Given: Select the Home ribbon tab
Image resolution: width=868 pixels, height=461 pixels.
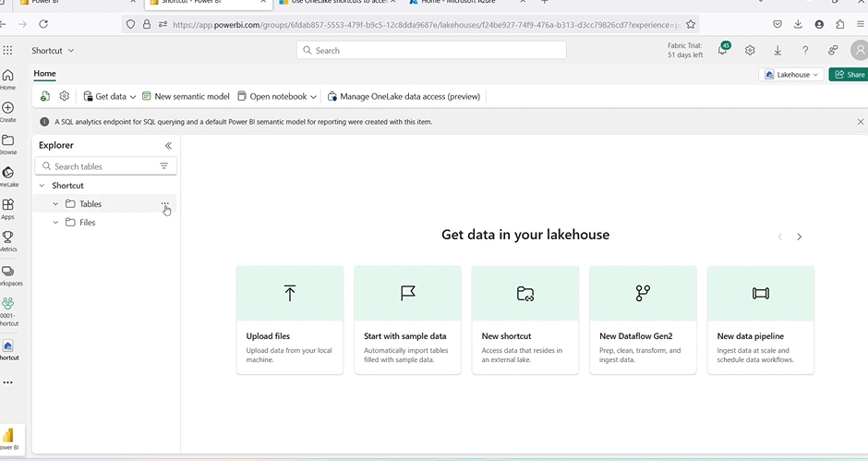Looking at the screenshot, I should coord(45,73).
